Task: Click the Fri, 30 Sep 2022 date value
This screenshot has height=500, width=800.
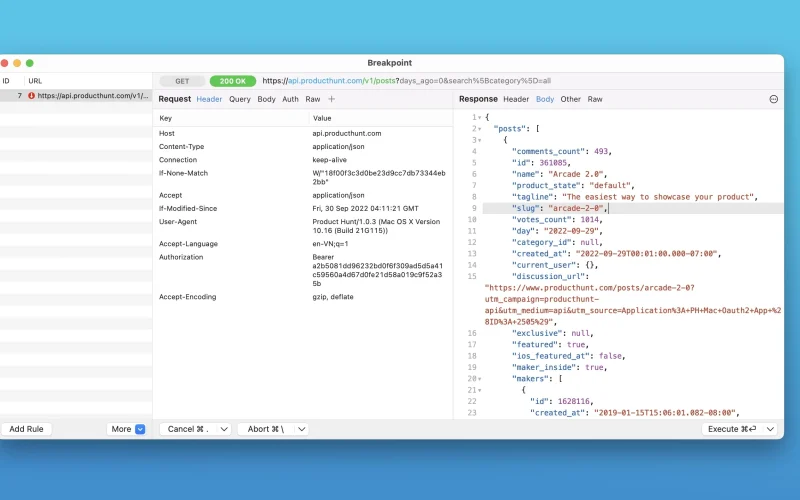Action: point(365,208)
